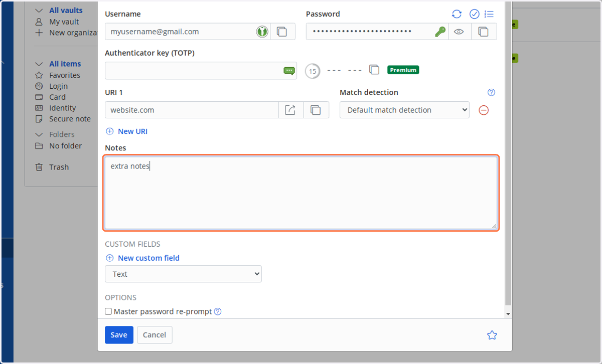
Task: Open Match detection help icon
Action: (x=492, y=92)
